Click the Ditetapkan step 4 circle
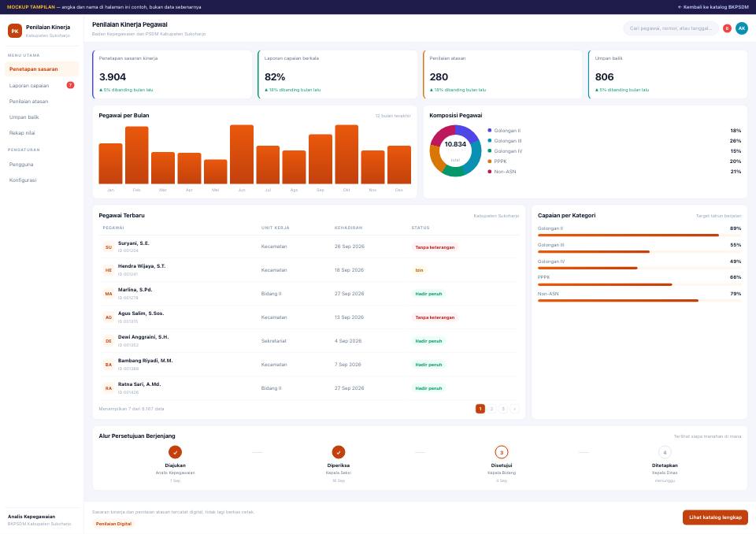Screen dimensions: 756x534 [x=665, y=452]
